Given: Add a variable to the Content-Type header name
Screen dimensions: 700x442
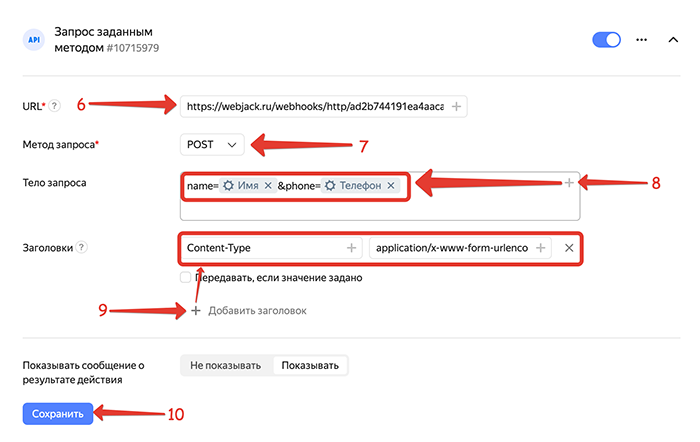Looking at the screenshot, I should (x=351, y=248).
